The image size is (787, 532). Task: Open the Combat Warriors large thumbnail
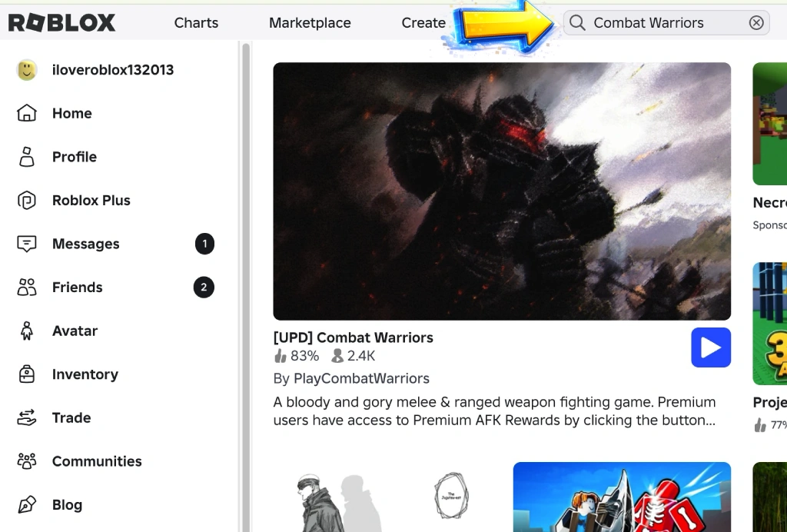(502, 191)
